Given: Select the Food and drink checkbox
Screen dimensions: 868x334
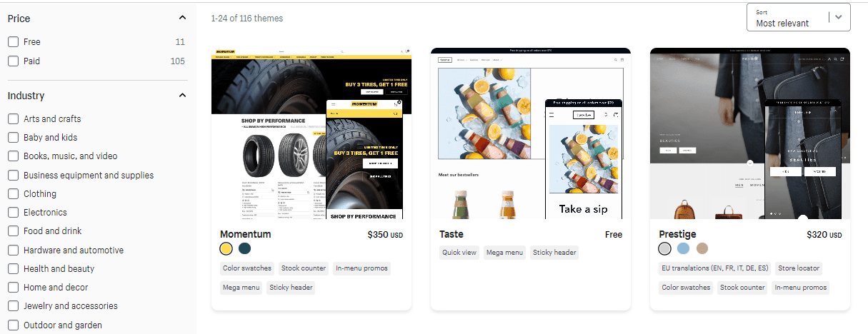Looking at the screenshot, I should click(x=13, y=231).
